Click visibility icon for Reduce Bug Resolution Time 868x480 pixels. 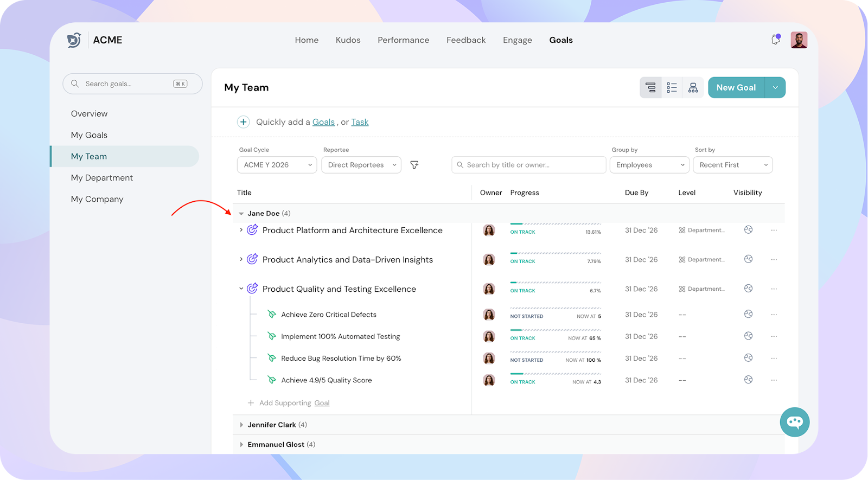748,358
